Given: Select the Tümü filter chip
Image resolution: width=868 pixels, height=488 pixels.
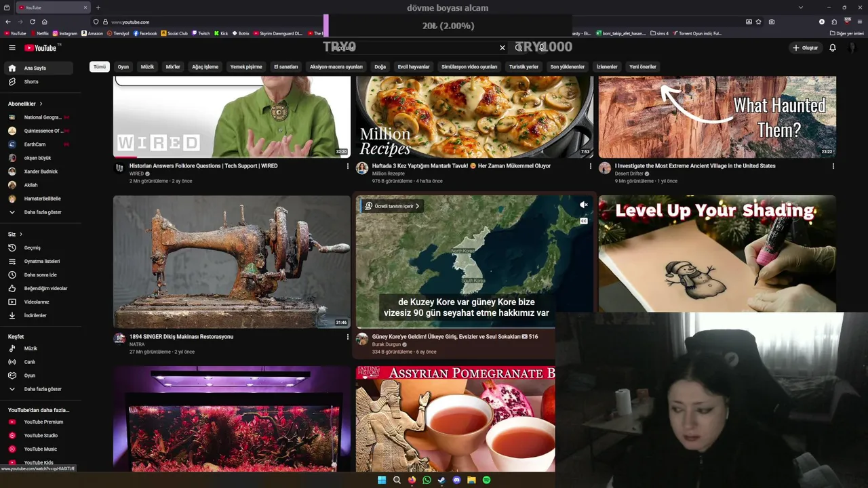Looking at the screenshot, I should [x=100, y=67].
